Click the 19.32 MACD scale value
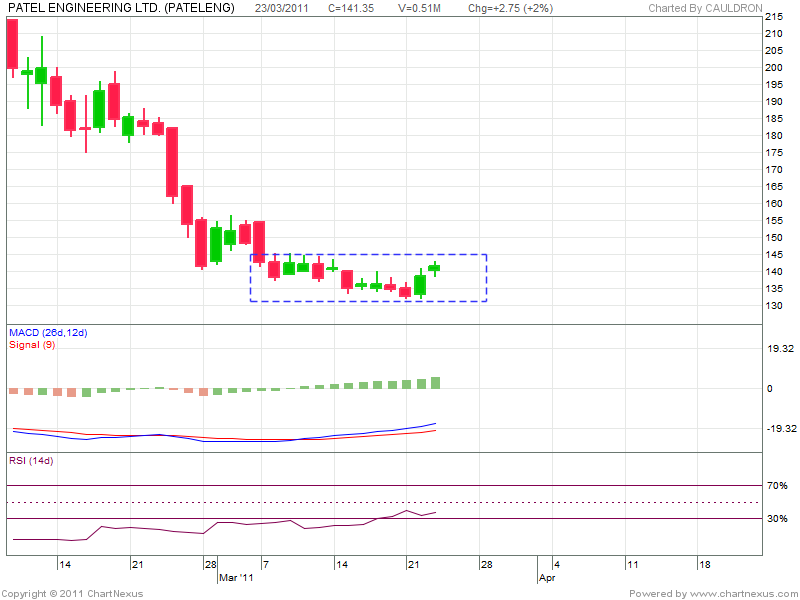 (779, 349)
